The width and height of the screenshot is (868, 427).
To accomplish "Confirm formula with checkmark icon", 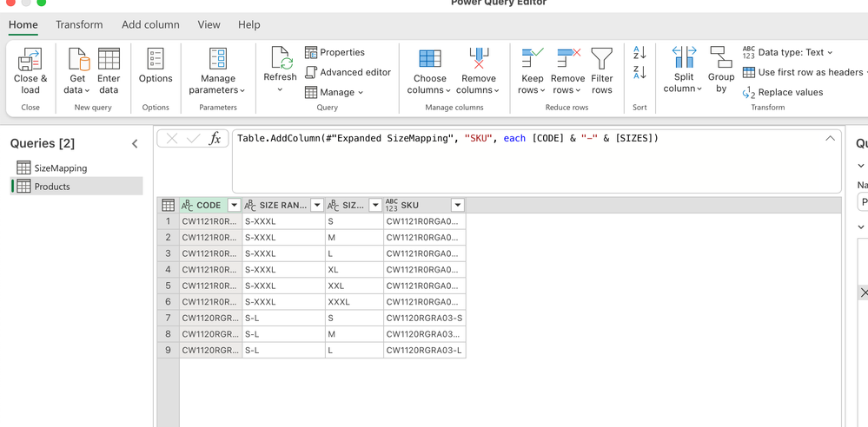I will coord(193,139).
